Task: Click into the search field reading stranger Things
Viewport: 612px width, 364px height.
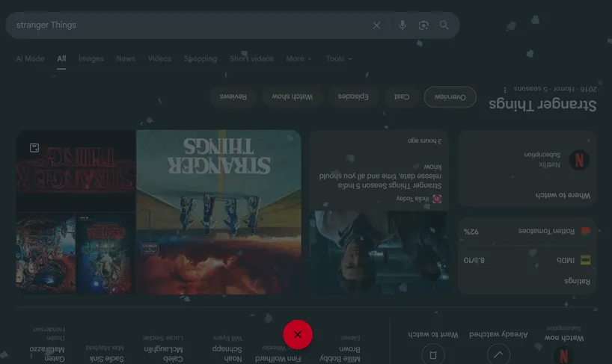Action: [x=187, y=25]
